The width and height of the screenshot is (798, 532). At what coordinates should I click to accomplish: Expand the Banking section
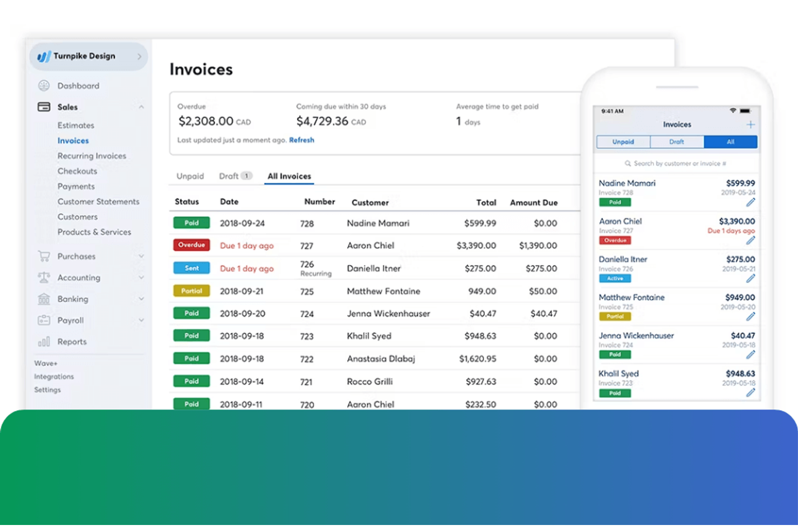coord(141,299)
